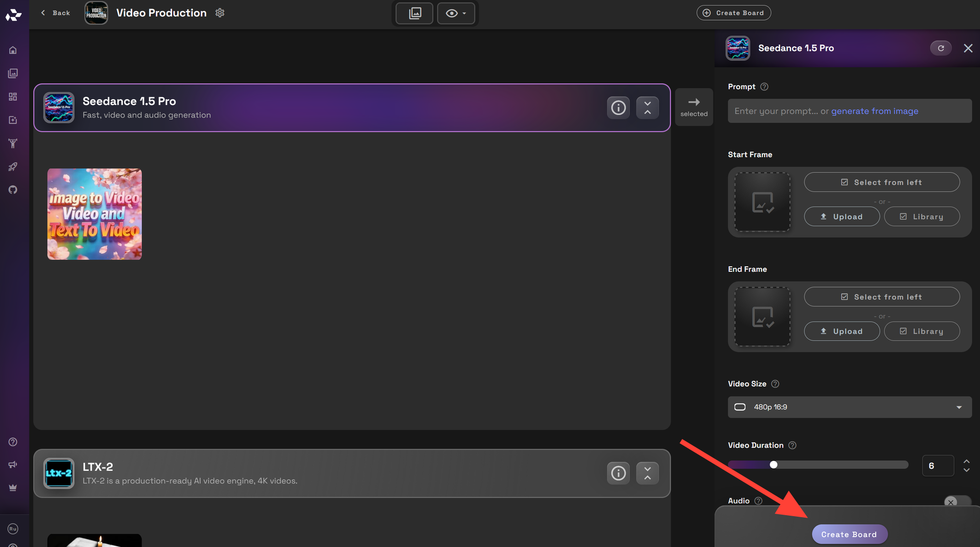Show info for Seedance 1.5 Pro
The image size is (980, 547).
point(618,108)
